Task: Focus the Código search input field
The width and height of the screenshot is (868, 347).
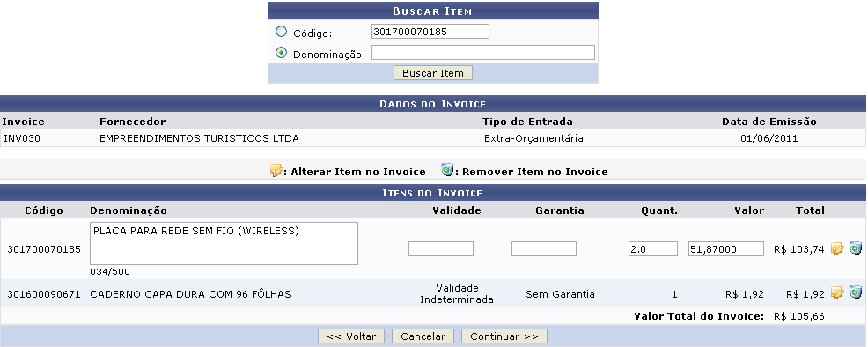Action: (x=430, y=32)
